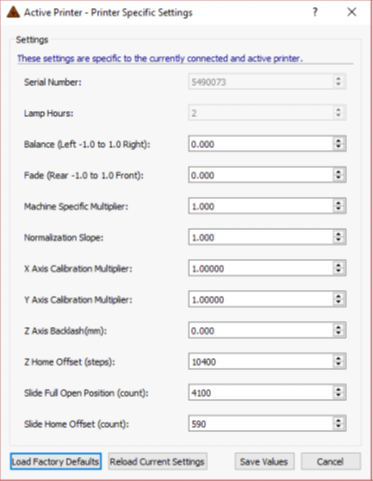Click Reload Current Settings button

[157, 461]
